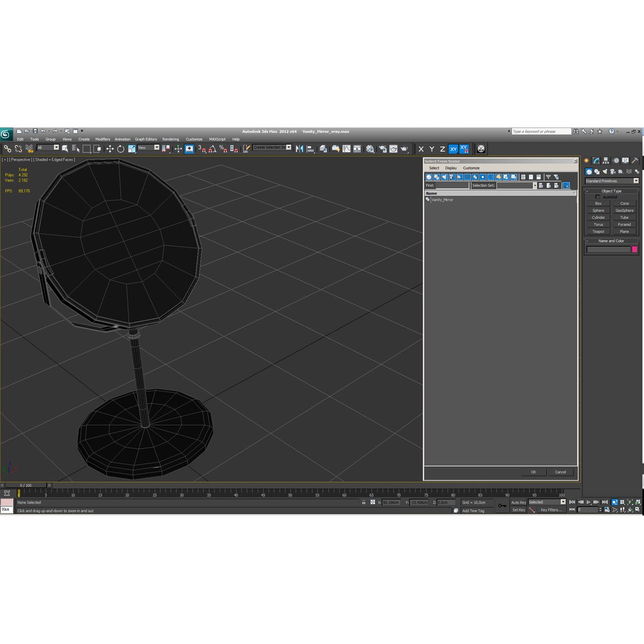Open the Material Editor icon
Viewport: 644px width, 644px height.
pyautogui.click(x=370, y=148)
